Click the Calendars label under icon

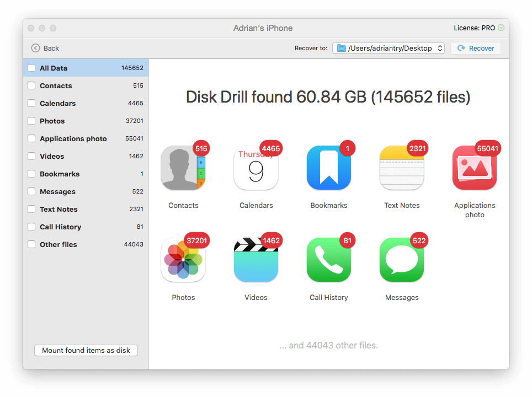tap(256, 205)
